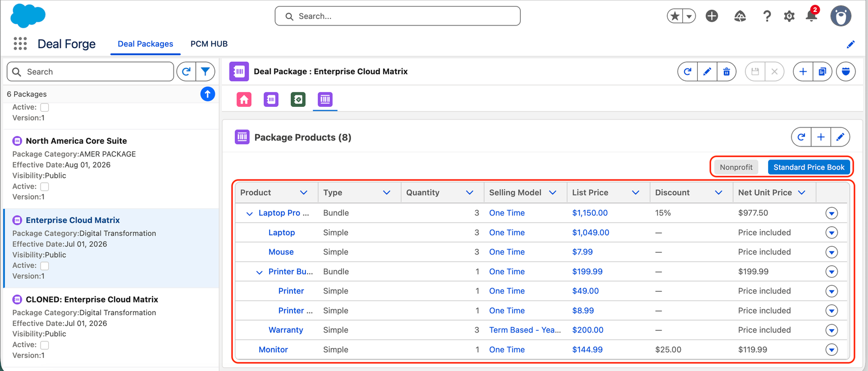Click the blue scroll-to-top arrow button
This screenshot has height=371, width=868.
click(208, 94)
